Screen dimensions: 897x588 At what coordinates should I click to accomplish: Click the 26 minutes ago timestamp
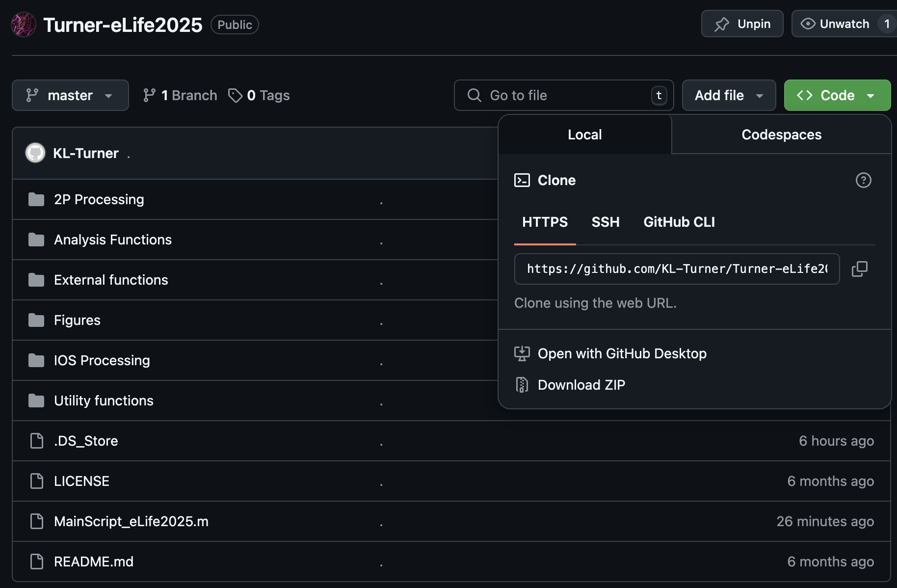click(825, 521)
